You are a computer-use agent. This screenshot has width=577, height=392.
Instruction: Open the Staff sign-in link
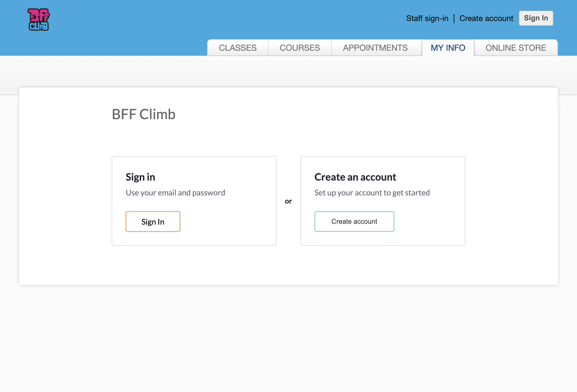427,18
